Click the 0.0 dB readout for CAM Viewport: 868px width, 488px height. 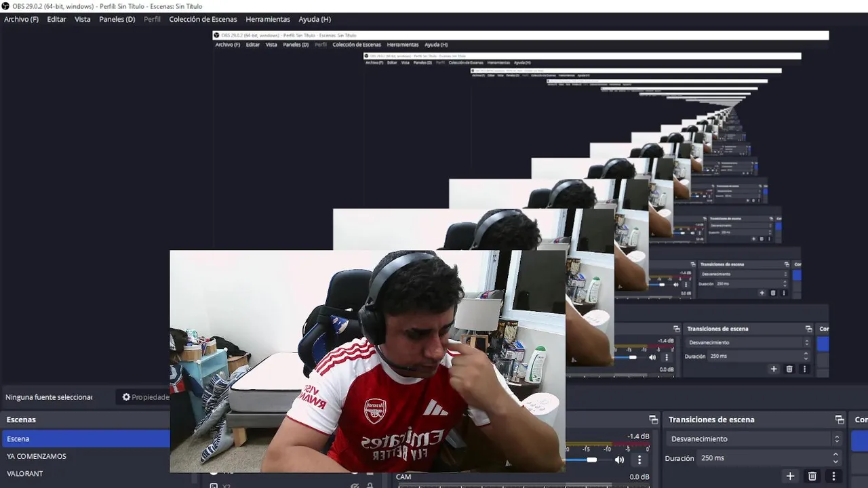tap(639, 477)
